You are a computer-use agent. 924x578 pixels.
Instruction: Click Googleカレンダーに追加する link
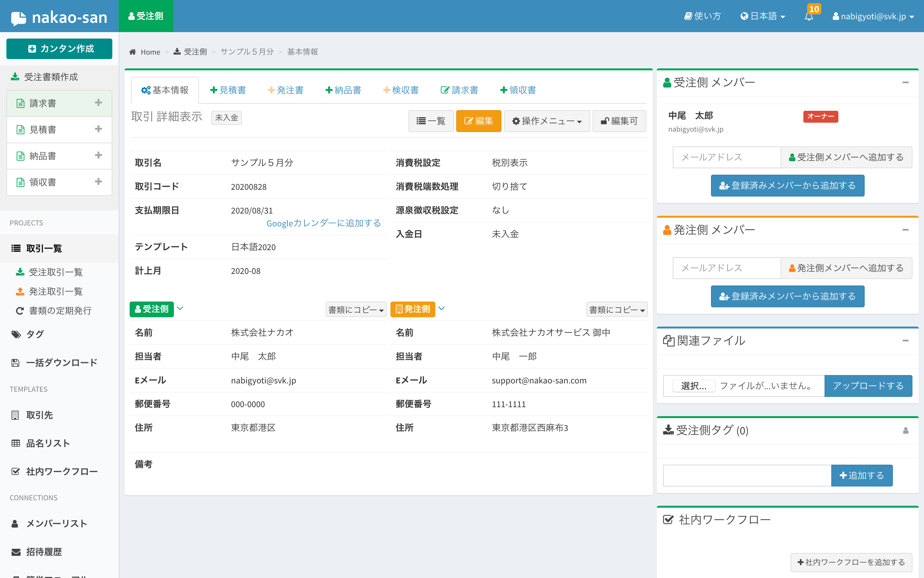(x=323, y=223)
